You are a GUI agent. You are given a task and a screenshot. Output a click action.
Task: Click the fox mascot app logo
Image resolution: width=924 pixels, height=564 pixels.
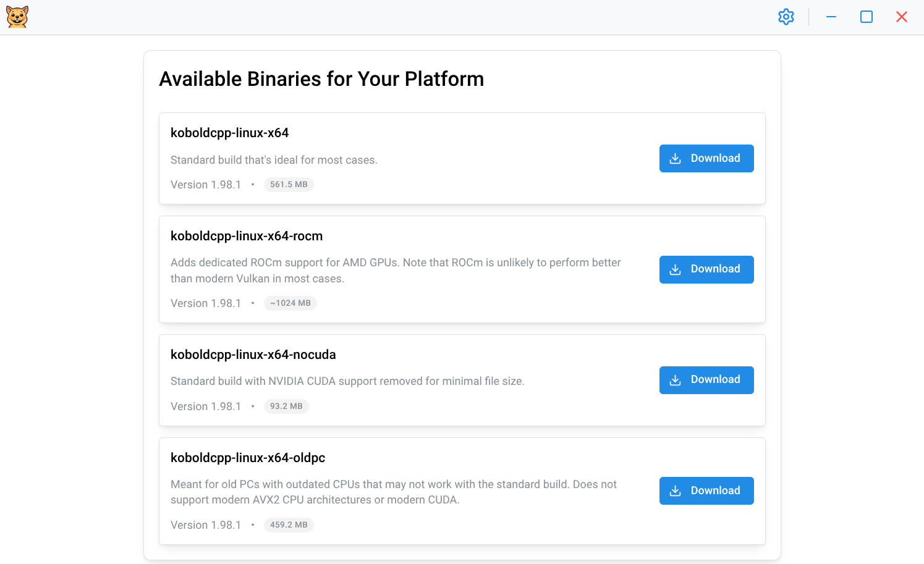pos(17,17)
